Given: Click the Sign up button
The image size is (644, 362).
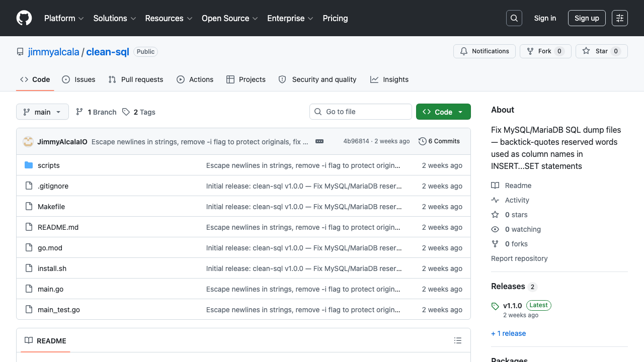Looking at the screenshot, I should pyautogui.click(x=586, y=18).
